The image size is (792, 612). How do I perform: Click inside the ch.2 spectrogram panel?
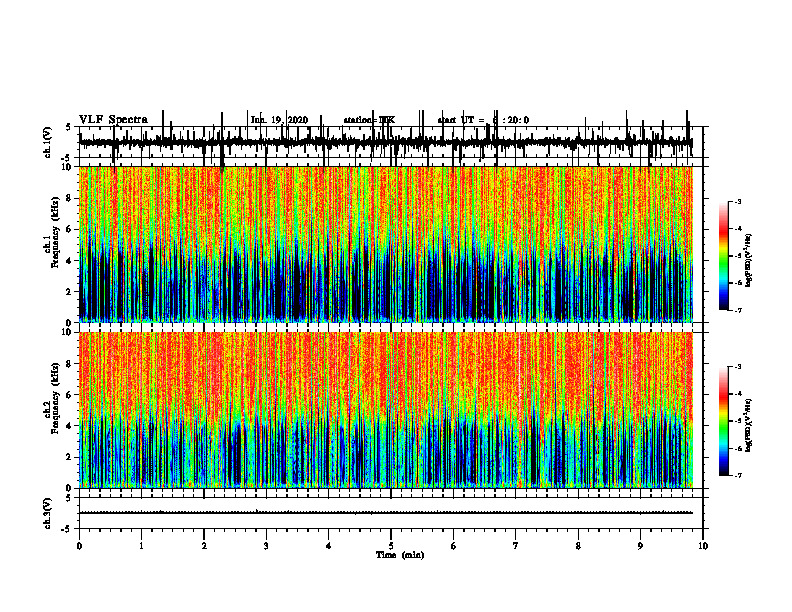tap(385, 410)
